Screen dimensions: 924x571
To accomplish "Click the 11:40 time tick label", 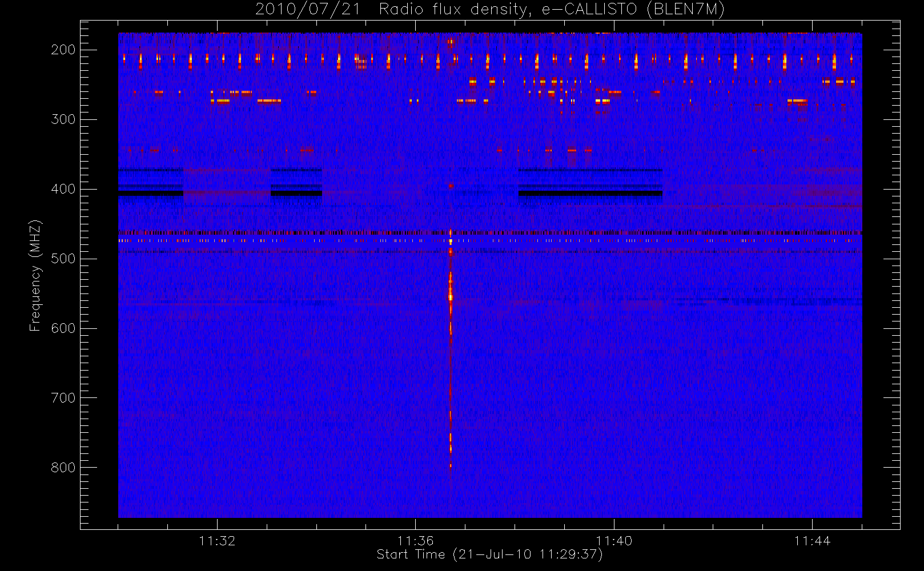I will pos(614,541).
